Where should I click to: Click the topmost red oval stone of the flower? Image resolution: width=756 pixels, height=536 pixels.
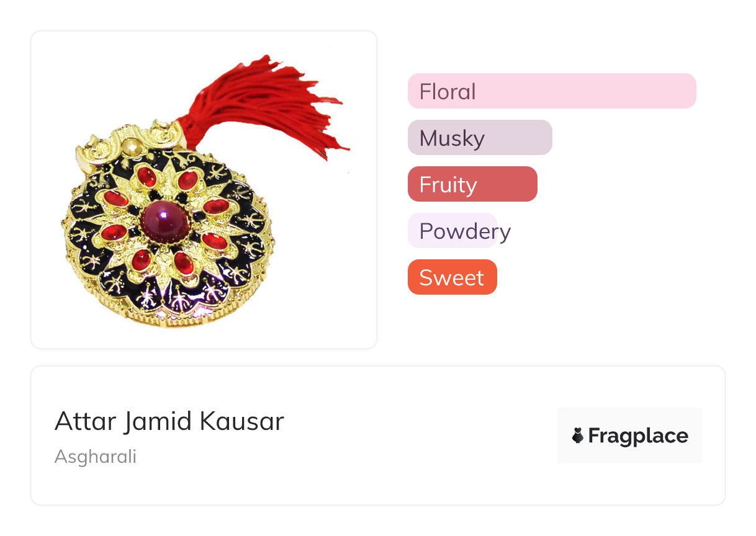pyautogui.click(x=146, y=177)
